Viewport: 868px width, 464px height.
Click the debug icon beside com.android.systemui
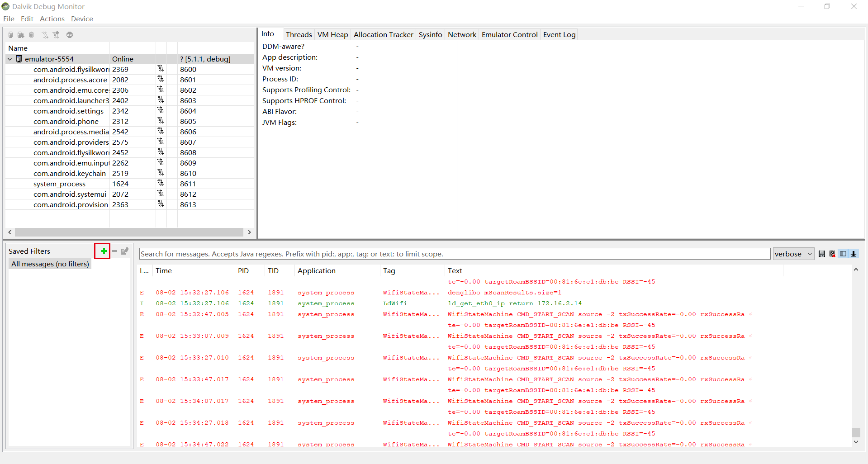160,194
